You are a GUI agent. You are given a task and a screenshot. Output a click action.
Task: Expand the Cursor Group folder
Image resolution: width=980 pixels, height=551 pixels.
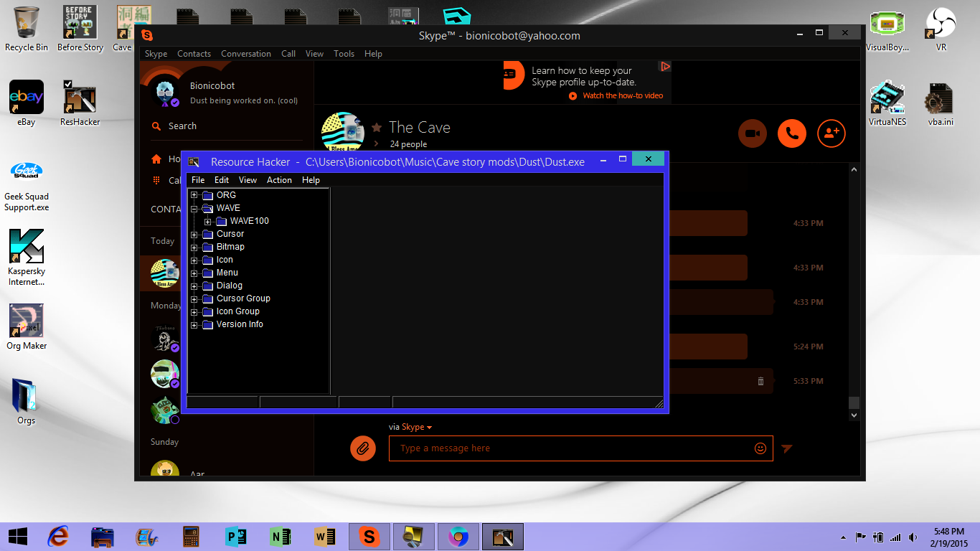coord(194,298)
